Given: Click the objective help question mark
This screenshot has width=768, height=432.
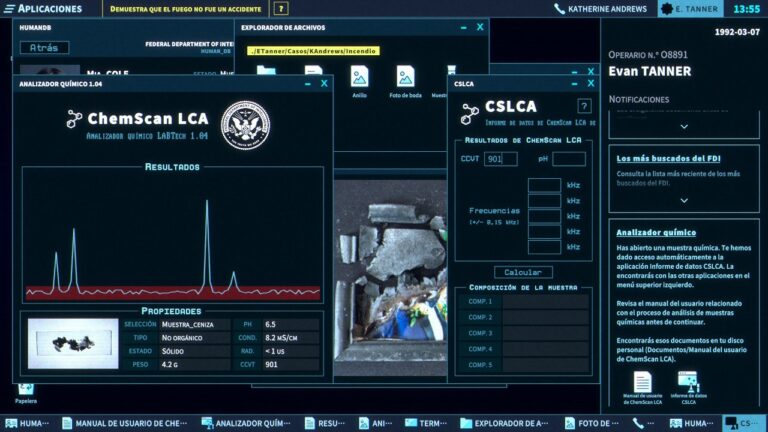Looking at the screenshot, I should tap(281, 9).
